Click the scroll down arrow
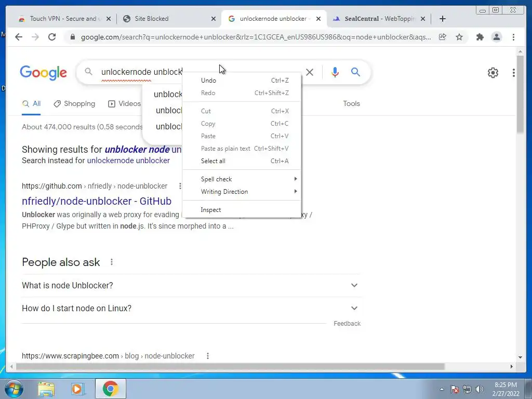532x399 pixels. tap(520, 357)
